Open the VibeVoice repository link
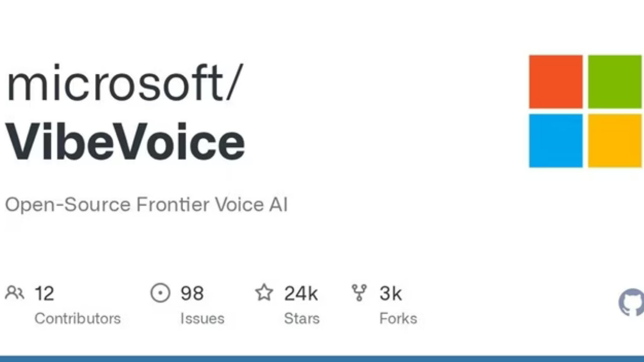 pos(124,142)
